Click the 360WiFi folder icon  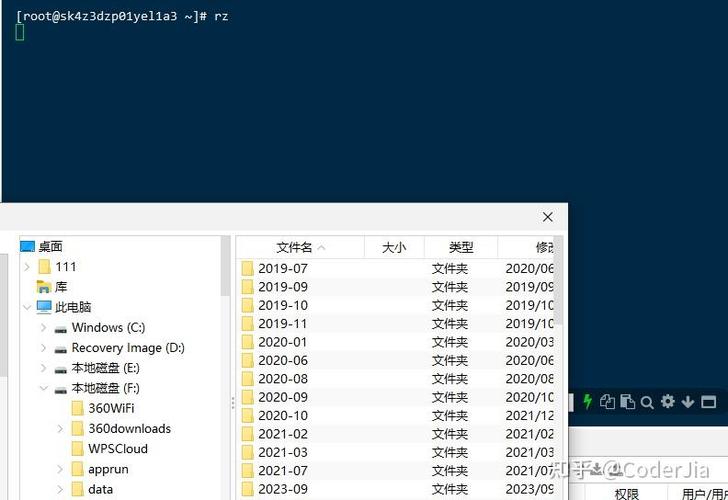click(x=78, y=409)
